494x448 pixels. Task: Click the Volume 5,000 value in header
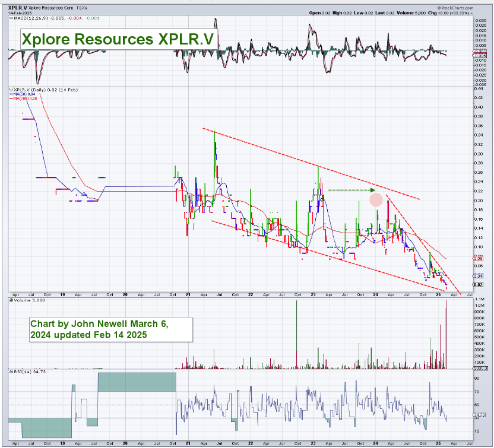pyautogui.click(x=411, y=13)
